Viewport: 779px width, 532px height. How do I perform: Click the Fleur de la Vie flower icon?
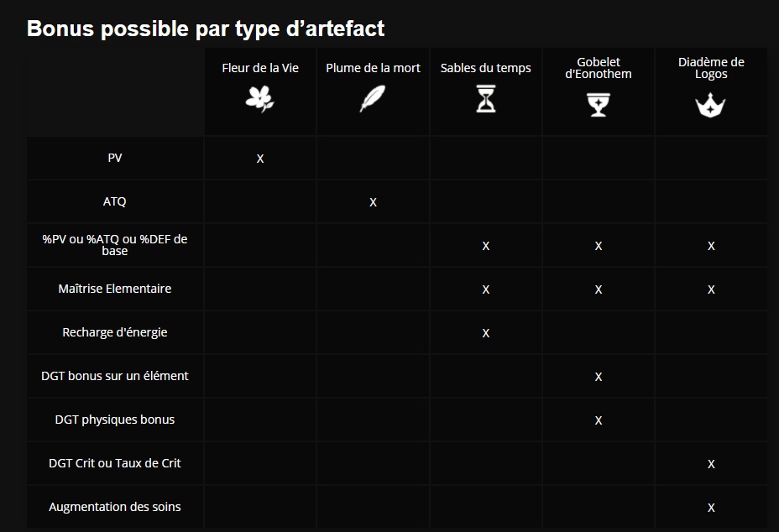point(260,99)
